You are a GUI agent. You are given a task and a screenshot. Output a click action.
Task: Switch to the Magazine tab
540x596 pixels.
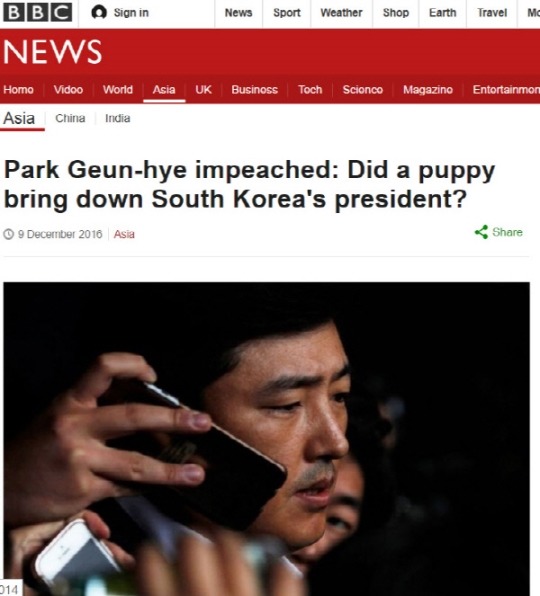point(428,90)
